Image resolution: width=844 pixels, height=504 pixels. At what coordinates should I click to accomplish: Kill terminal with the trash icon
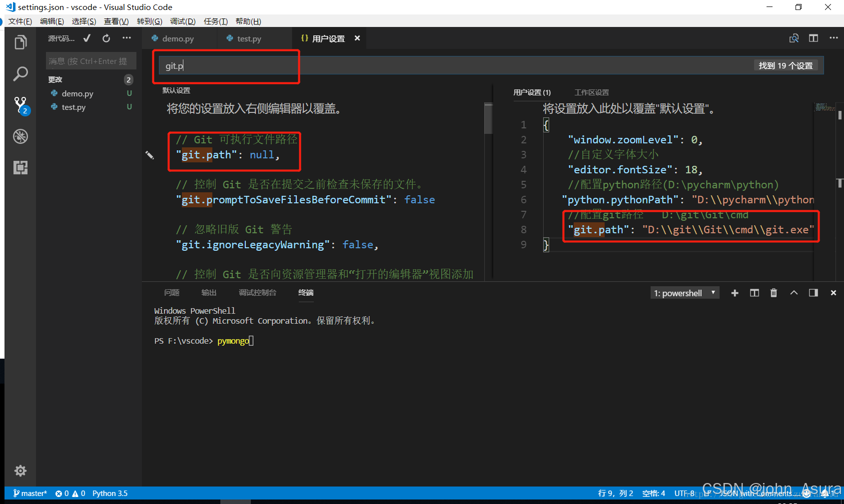coord(774,293)
